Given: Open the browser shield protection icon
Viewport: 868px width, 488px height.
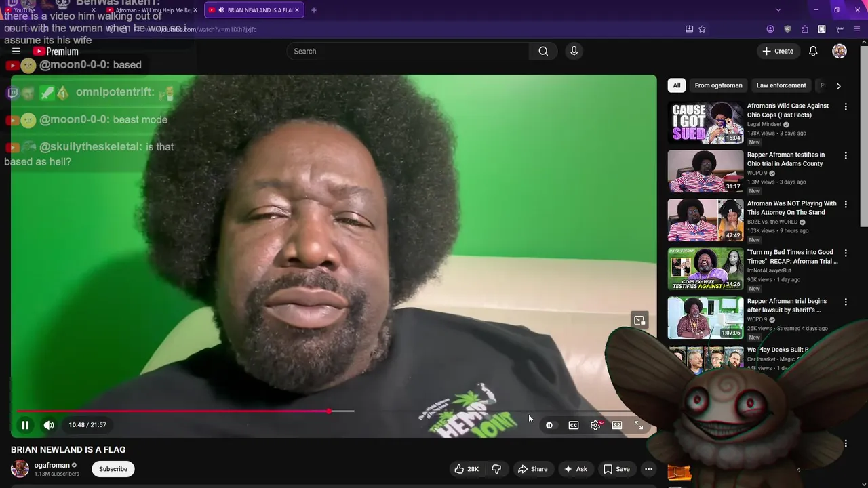Looking at the screenshot, I should tap(787, 29).
